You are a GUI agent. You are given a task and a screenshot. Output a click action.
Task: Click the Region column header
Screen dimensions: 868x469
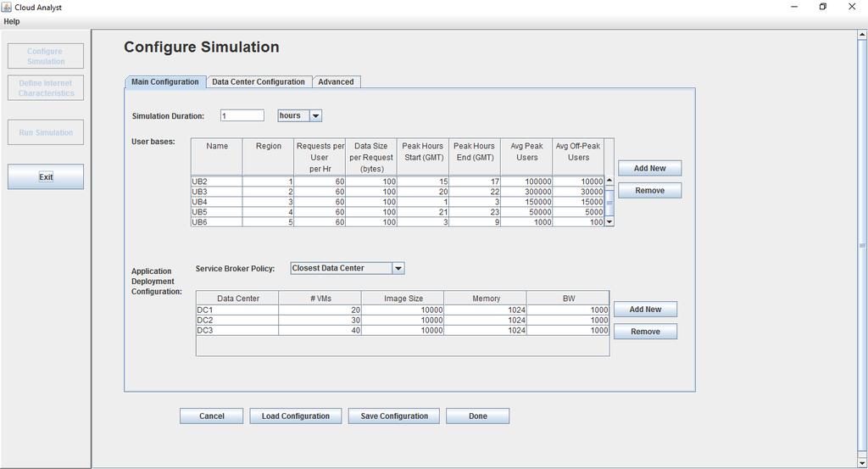[x=268, y=157]
